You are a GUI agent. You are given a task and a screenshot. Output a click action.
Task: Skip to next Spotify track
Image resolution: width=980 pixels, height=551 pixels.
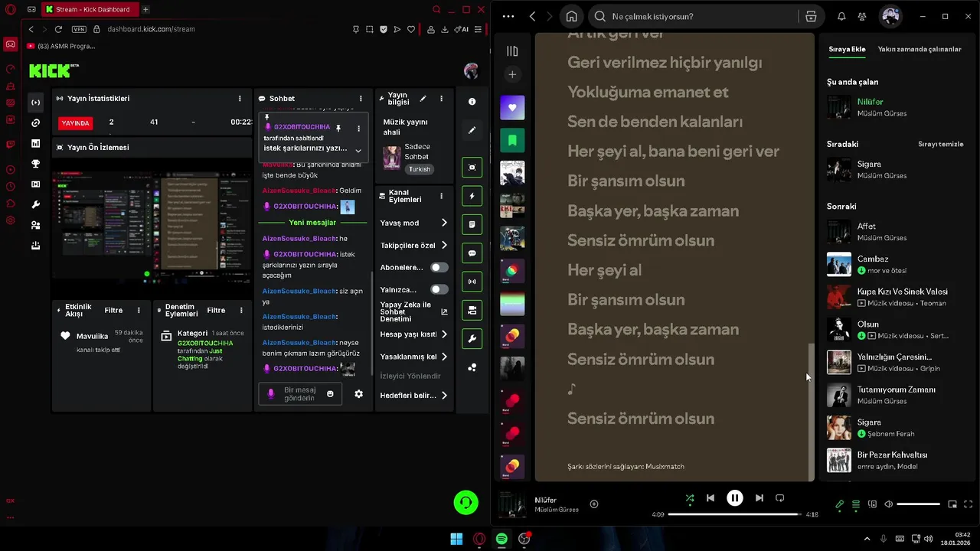click(x=759, y=498)
